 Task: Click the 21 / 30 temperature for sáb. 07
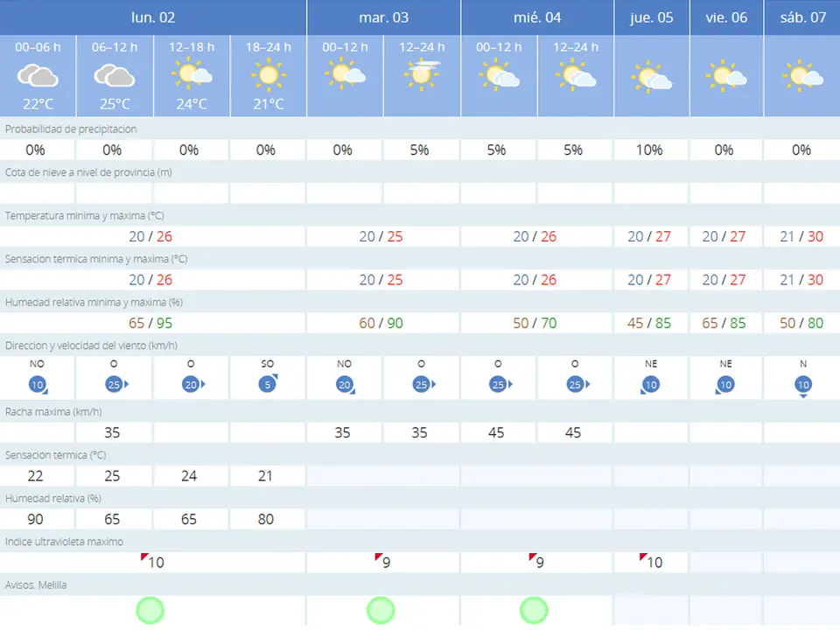(801, 236)
